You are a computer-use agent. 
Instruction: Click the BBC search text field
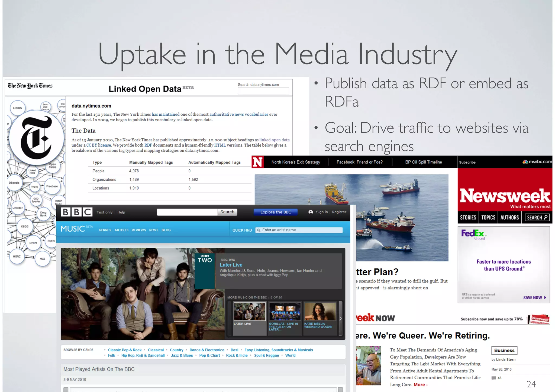point(187,212)
